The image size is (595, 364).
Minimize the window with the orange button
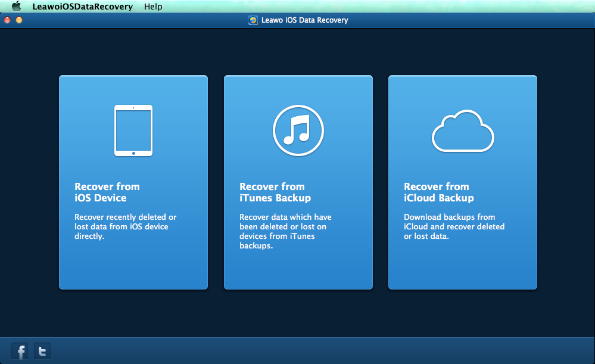click(19, 20)
